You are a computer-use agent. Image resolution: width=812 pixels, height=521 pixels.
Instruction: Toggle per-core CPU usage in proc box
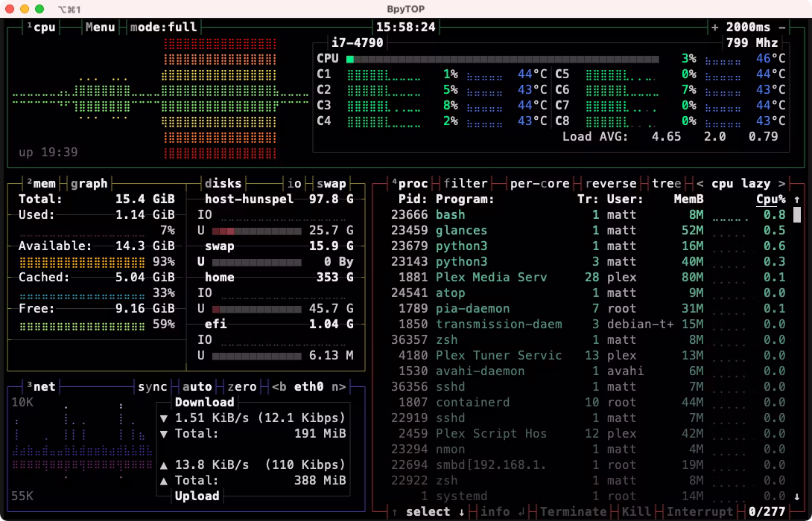tap(539, 183)
